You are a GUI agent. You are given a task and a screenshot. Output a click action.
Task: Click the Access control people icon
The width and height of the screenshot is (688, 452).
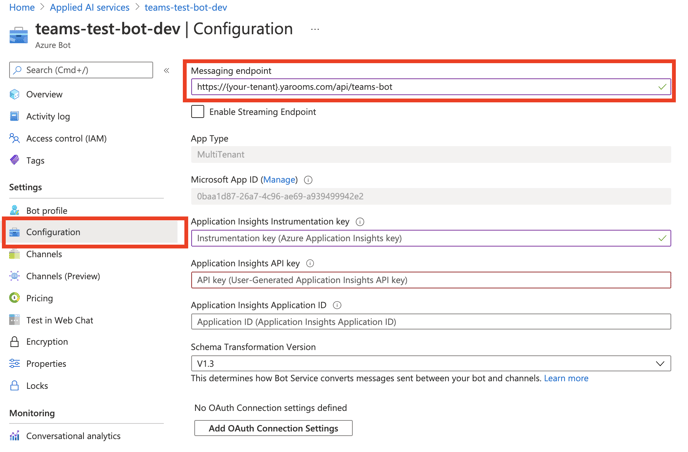(14, 138)
